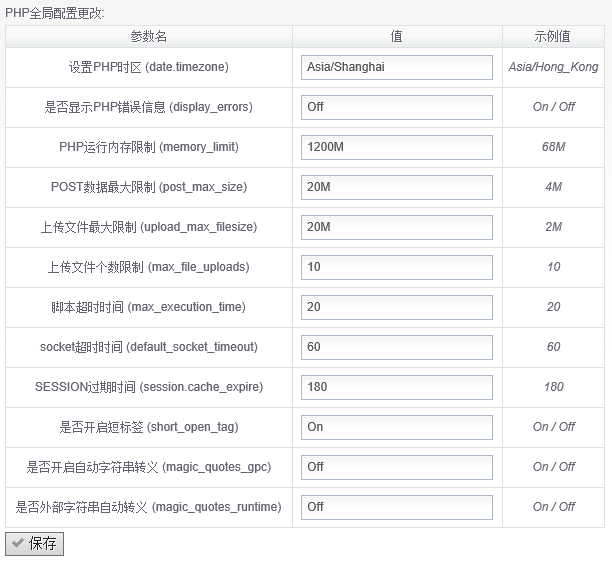
Task: Click the 参数名 column header
Action: coord(148,36)
